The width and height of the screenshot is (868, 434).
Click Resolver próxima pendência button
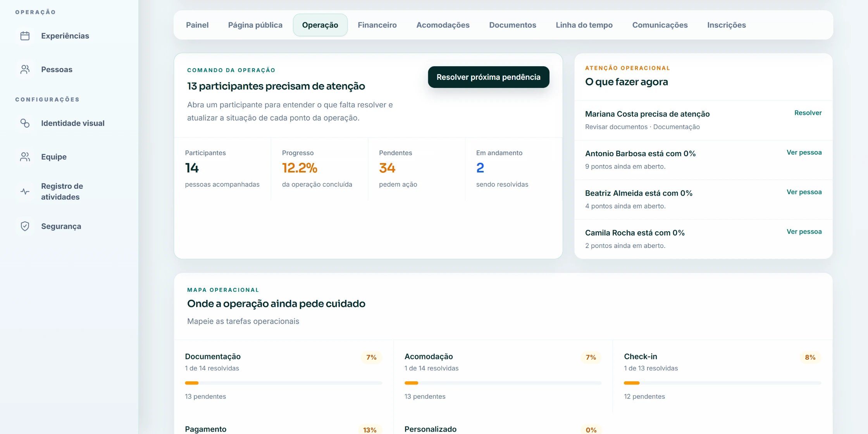[488, 77]
